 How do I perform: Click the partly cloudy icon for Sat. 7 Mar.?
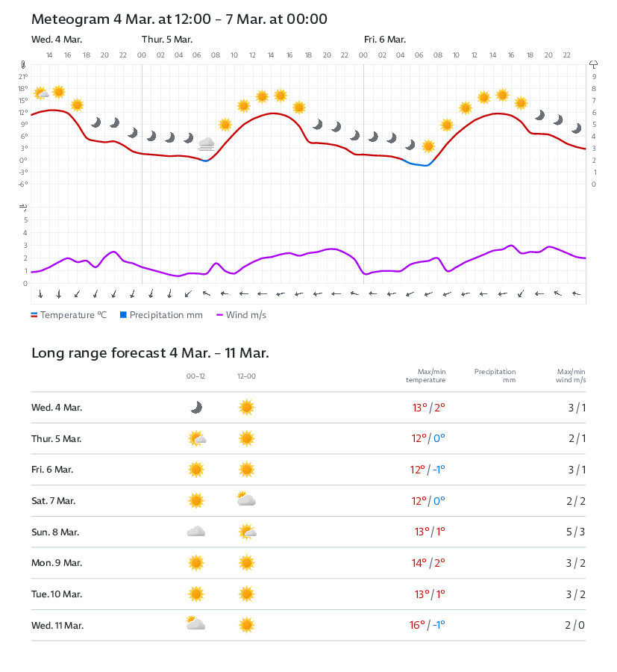246,500
